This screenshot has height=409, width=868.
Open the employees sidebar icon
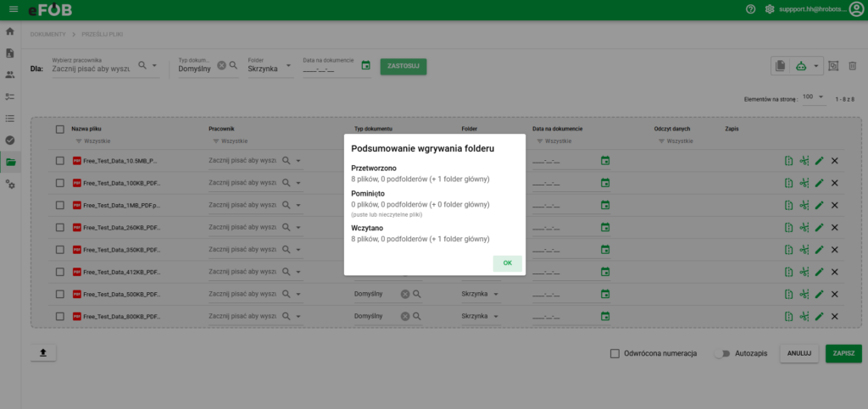(x=10, y=75)
